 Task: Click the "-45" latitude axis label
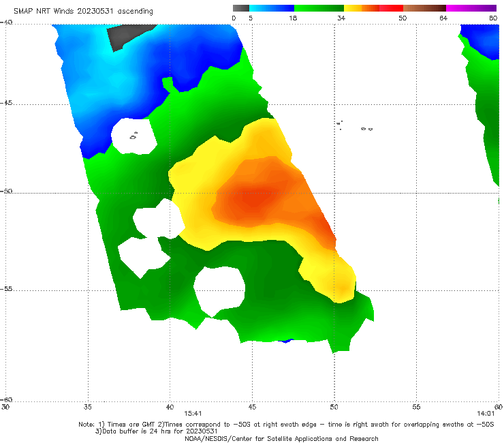tap(6, 103)
